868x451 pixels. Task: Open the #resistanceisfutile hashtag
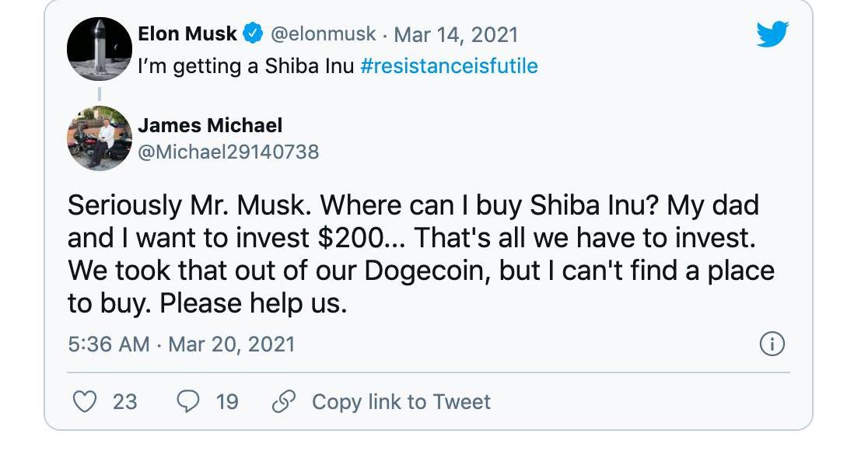tap(450, 66)
